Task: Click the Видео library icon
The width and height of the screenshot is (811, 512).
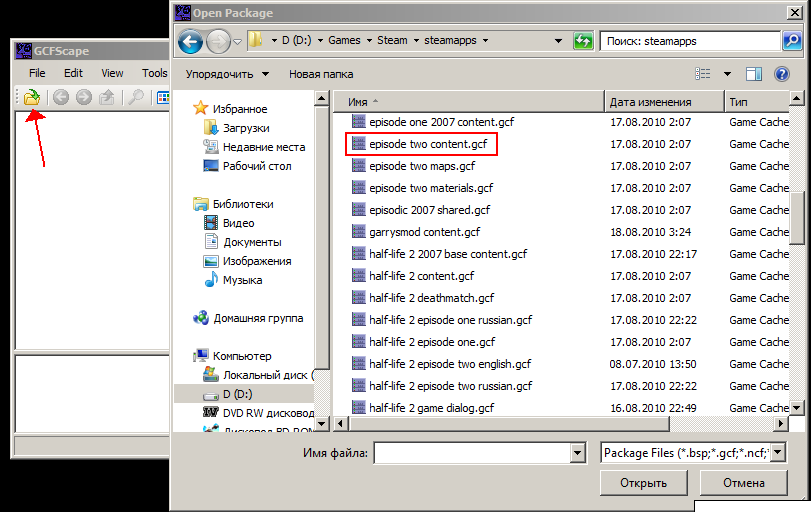Action: [x=211, y=223]
